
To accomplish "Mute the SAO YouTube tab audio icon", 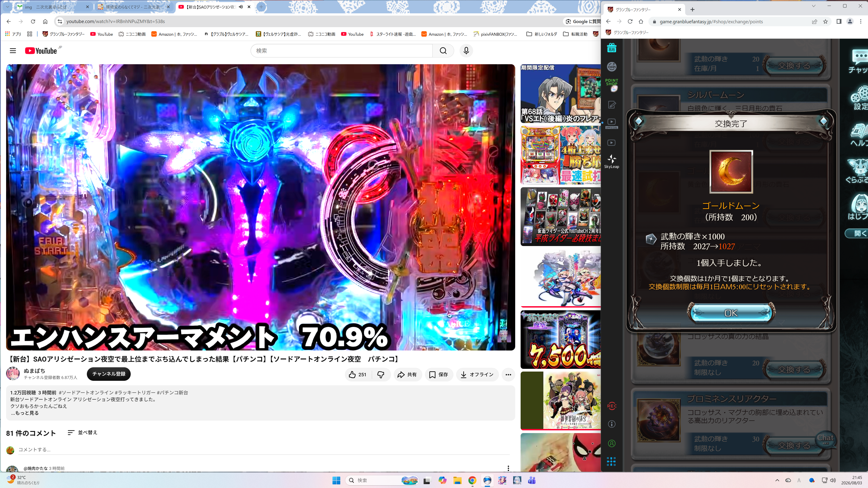I will [x=241, y=7].
